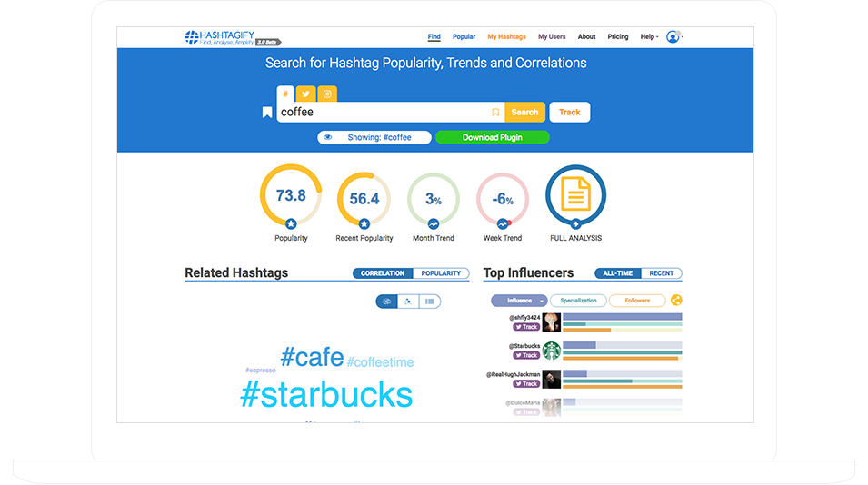This screenshot has height=485, width=868.
Task: Click the @RealHughJackman username text
Action: 513,374
